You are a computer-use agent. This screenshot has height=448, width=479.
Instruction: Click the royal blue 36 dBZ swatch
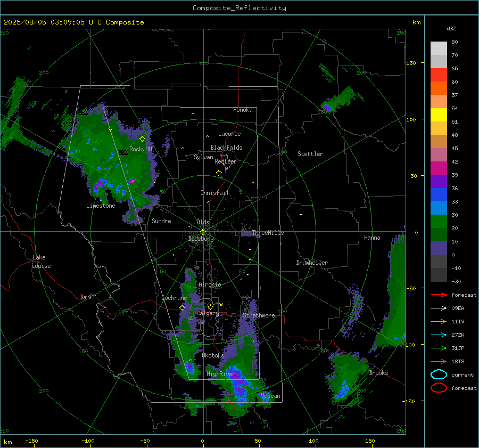pyautogui.click(x=439, y=195)
